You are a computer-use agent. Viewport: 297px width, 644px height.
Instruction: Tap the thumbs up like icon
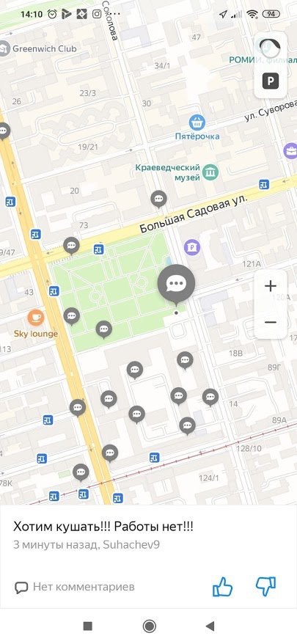click(223, 587)
